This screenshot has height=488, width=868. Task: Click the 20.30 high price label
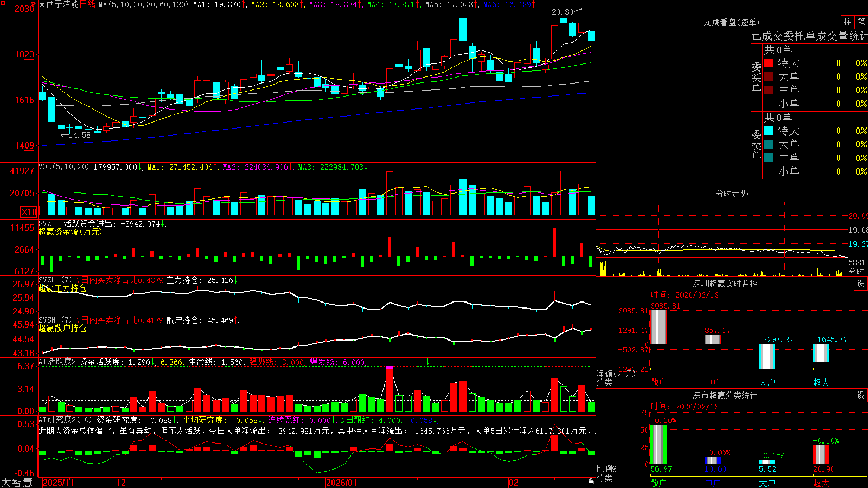coord(562,12)
